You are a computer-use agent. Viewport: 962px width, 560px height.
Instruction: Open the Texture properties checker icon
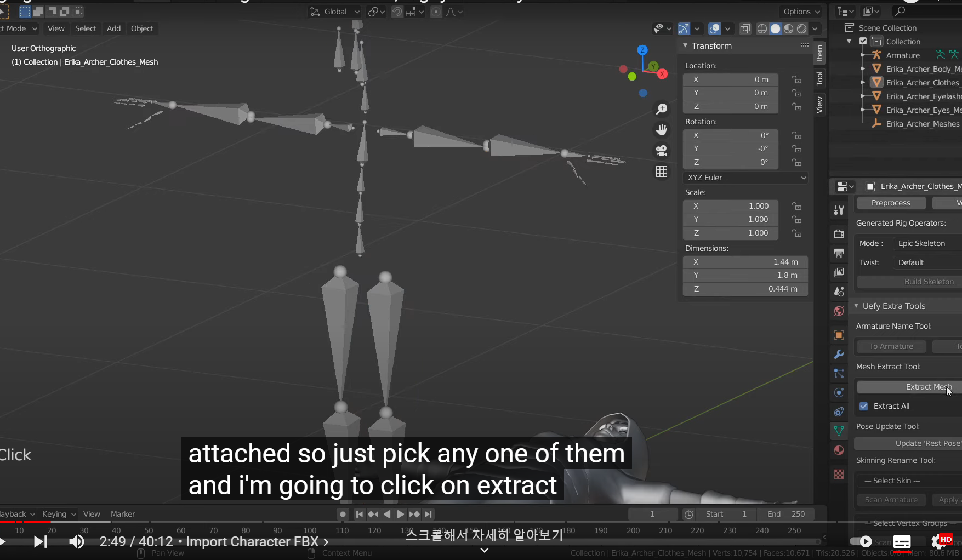839,474
